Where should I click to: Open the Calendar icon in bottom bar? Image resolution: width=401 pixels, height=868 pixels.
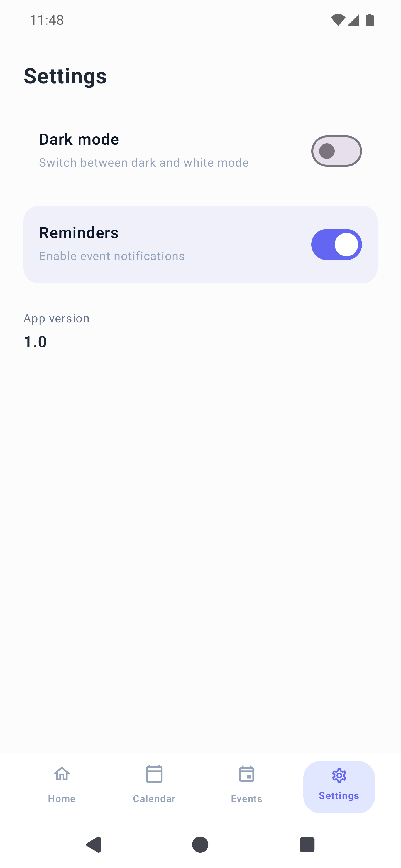[x=154, y=774]
